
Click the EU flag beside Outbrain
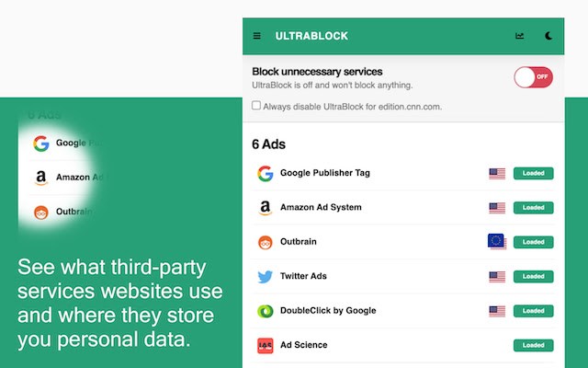click(497, 242)
